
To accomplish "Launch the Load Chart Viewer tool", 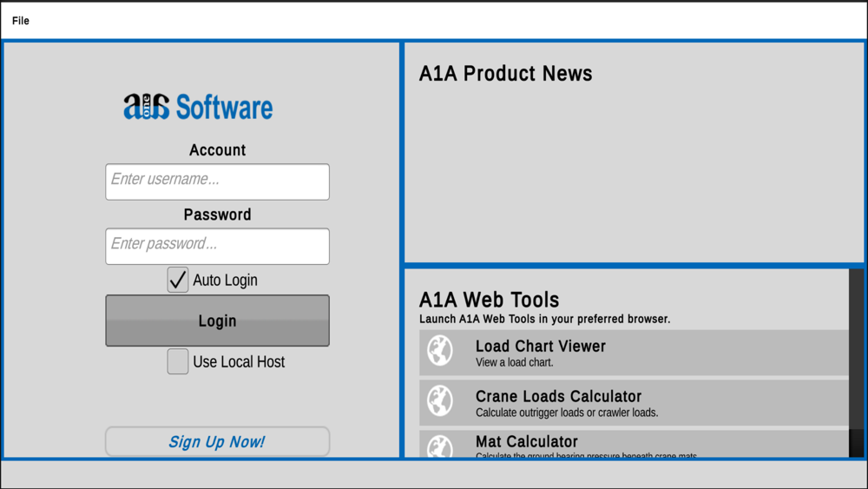I will tap(634, 353).
